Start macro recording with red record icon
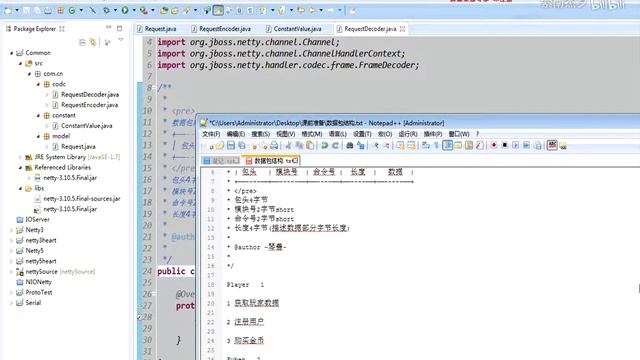This screenshot has width=640, height=360. pyautogui.click(x=493, y=145)
